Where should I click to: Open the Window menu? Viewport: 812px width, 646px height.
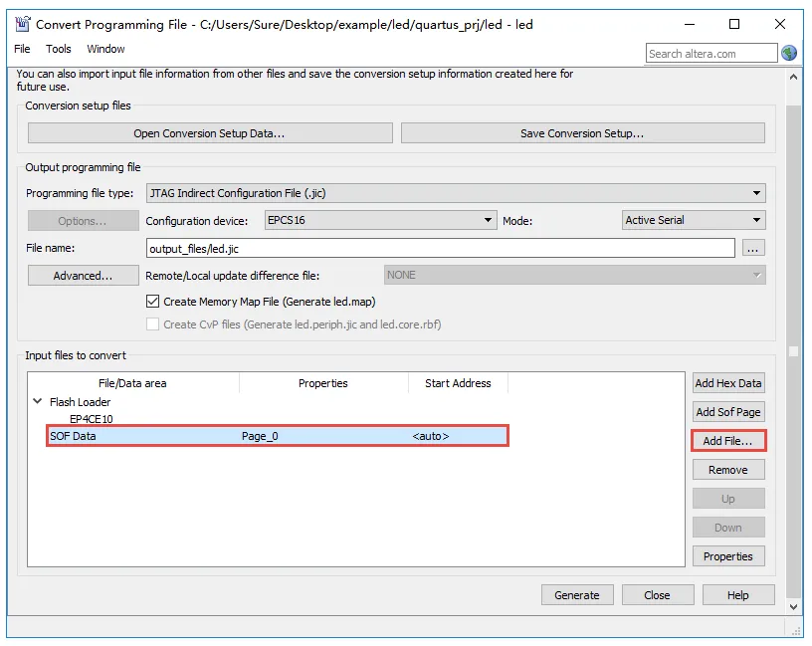pyautogui.click(x=105, y=49)
